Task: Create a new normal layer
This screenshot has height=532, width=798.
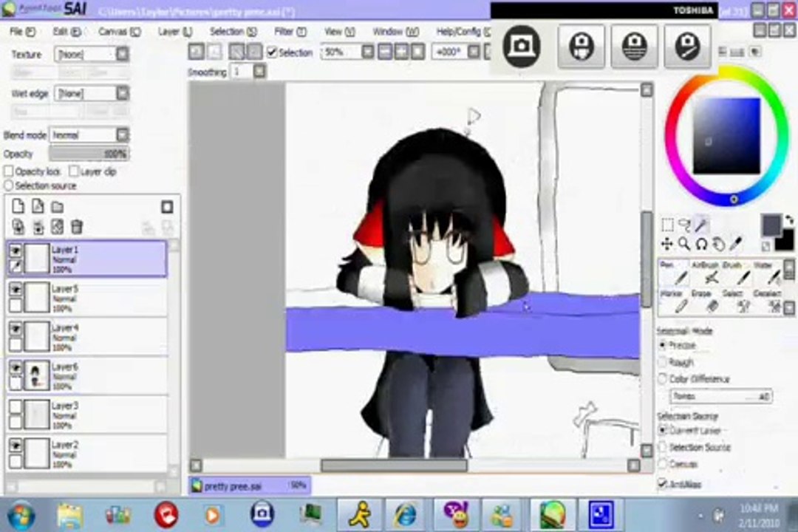Action: point(18,206)
